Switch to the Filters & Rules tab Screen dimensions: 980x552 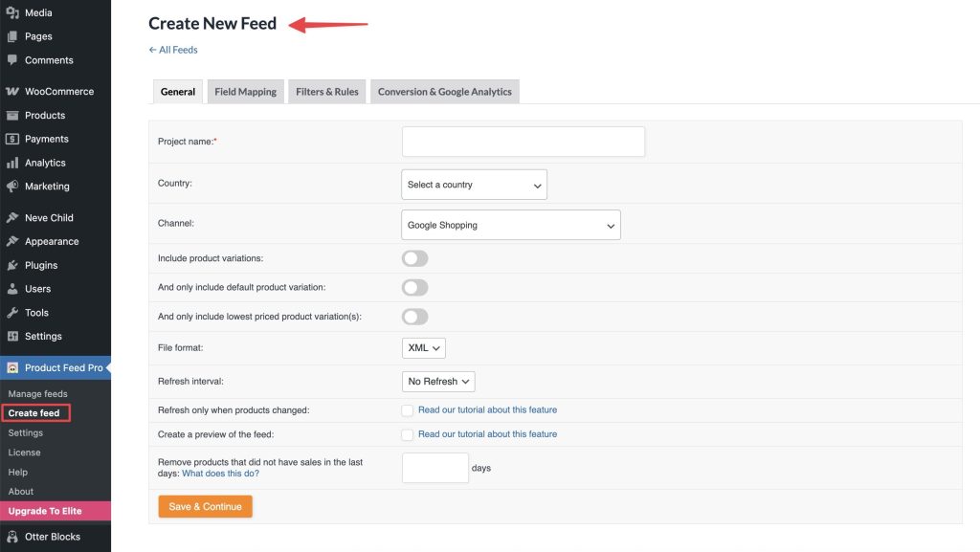pyautogui.click(x=327, y=92)
